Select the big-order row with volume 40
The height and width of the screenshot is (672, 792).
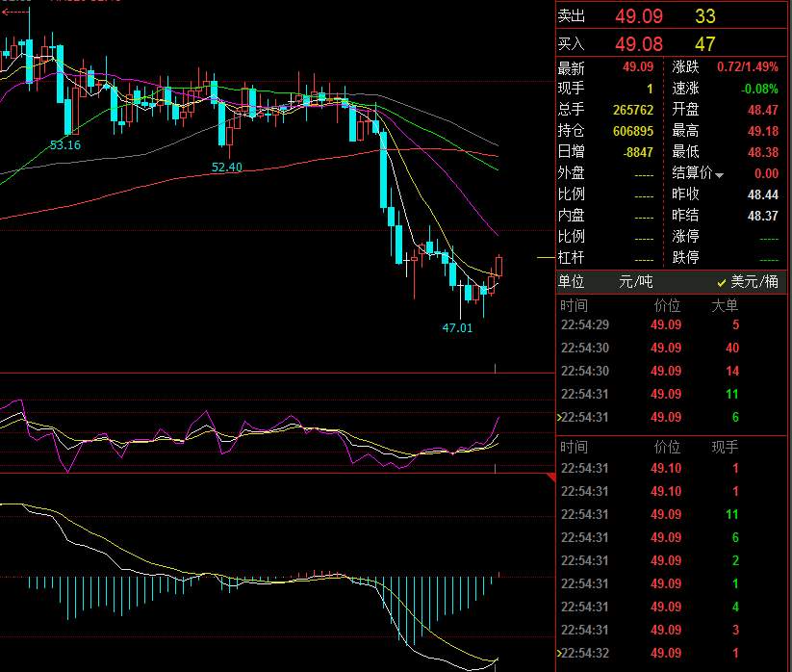[672, 349]
